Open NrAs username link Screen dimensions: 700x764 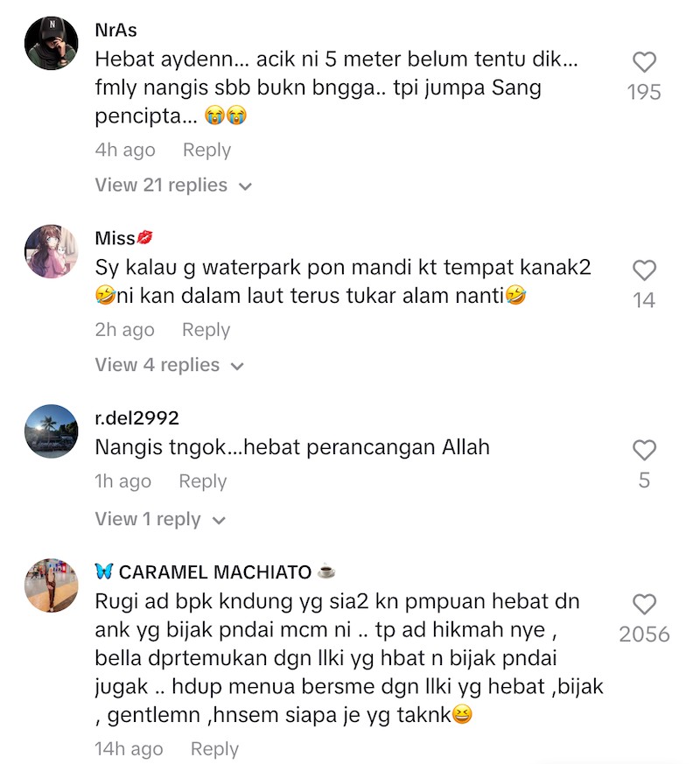coord(115,31)
